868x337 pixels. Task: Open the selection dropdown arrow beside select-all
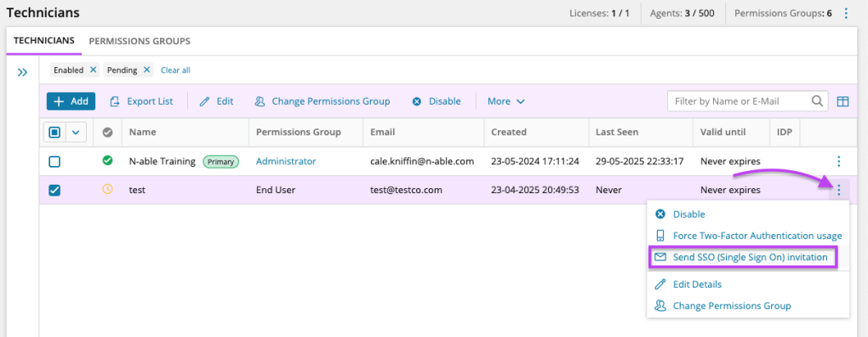point(76,132)
